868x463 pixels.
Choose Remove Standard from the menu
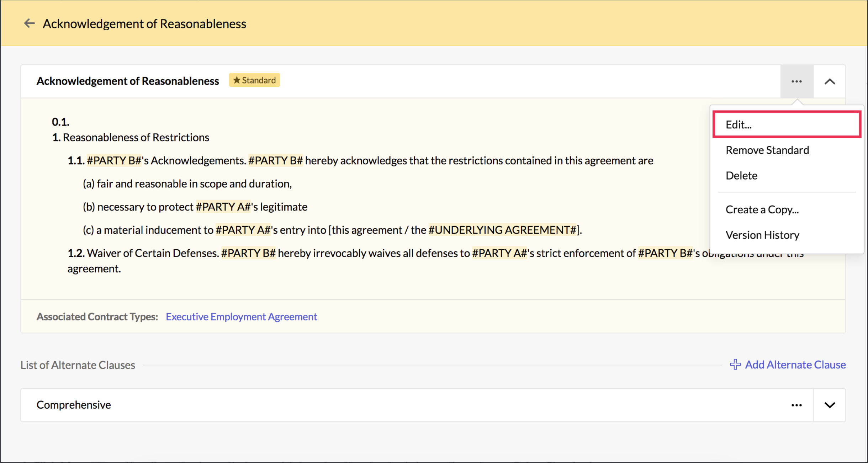pyautogui.click(x=767, y=150)
